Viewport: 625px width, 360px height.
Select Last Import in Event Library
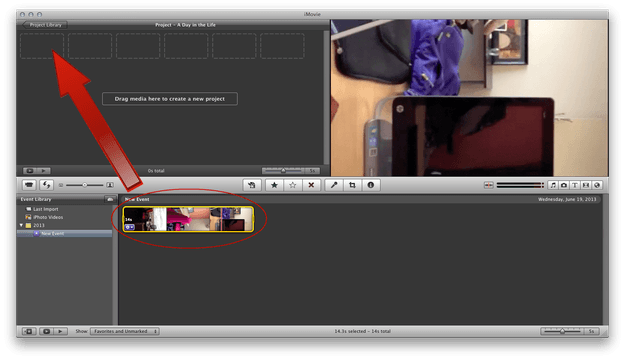point(45,209)
